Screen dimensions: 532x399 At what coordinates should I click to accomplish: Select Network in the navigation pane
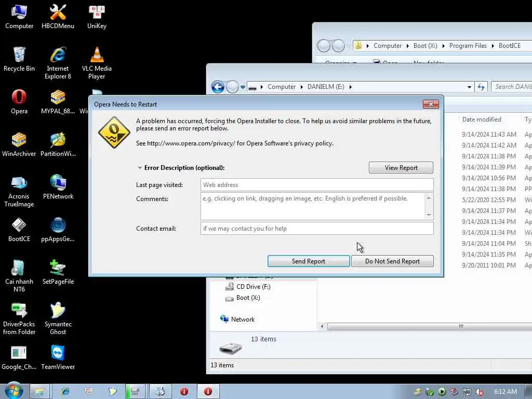pos(237,320)
